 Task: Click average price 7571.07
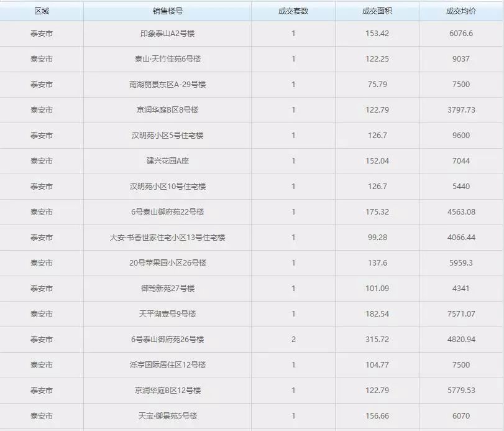pyautogui.click(x=461, y=314)
